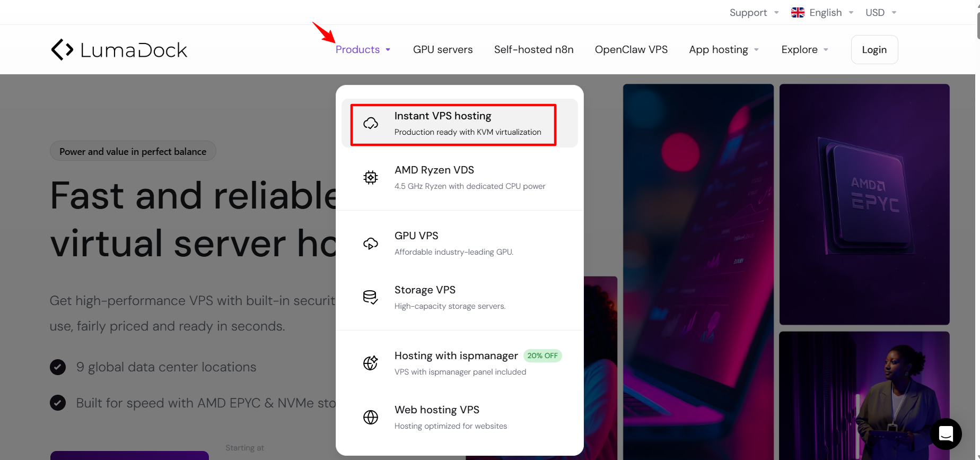Image resolution: width=980 pixels, height=460 pixels.
Task: Click the woman in server room image
Action: coord(864,396)
